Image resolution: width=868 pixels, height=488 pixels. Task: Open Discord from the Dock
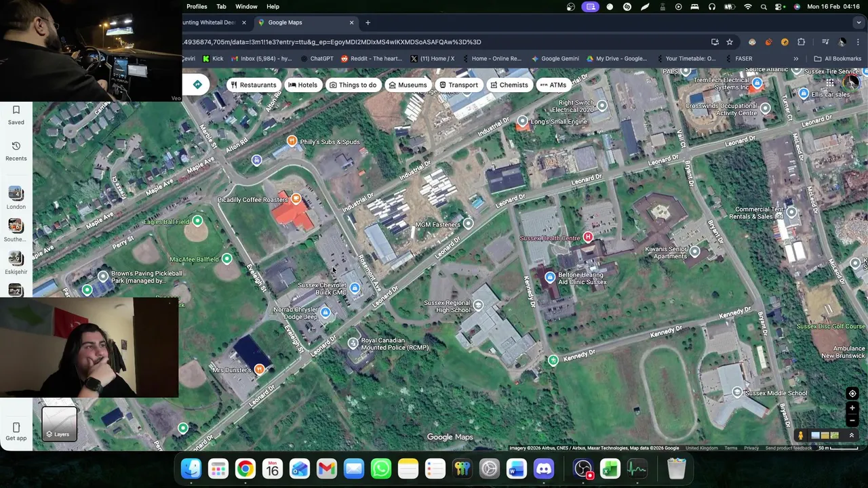(x=543, y=468)
